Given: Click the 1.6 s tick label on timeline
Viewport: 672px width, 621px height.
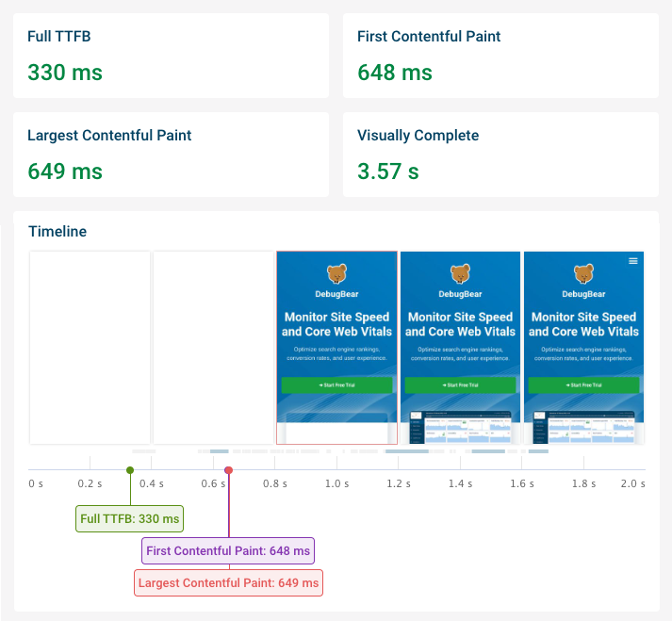Looking at the screenshot, I should click(522, 483).
